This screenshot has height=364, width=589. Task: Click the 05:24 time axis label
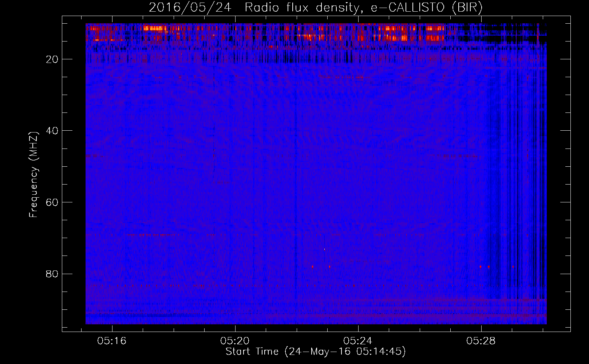coord(358,341)
